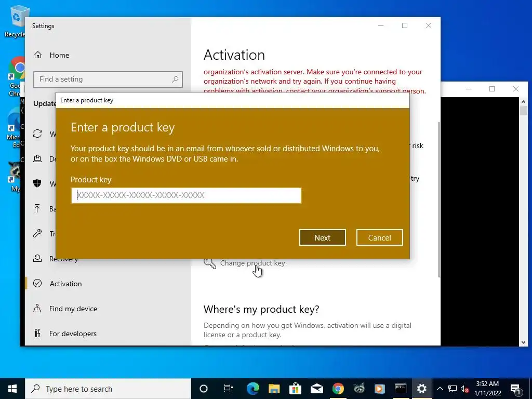The image size is (532, 399).
Task: Click the Delivery Optimization icon in sidebar
Action: pyautogui.click(x=37, y=158)
